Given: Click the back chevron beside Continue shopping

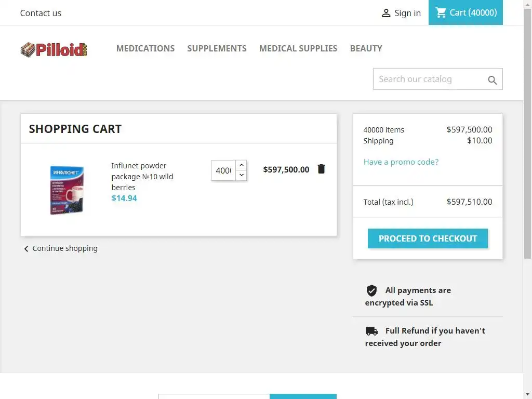Looking at the screenshot, I should [x=26, y=249].
